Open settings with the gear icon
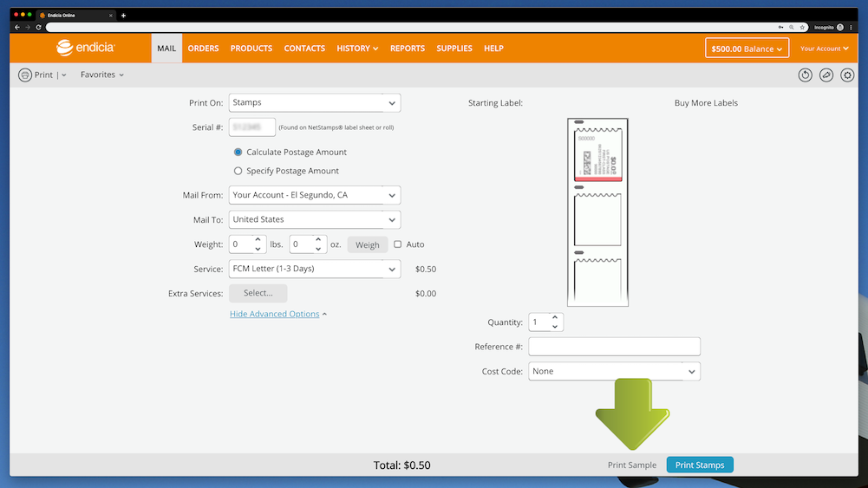This screenshot has width=868, height=488. [847, 75]
